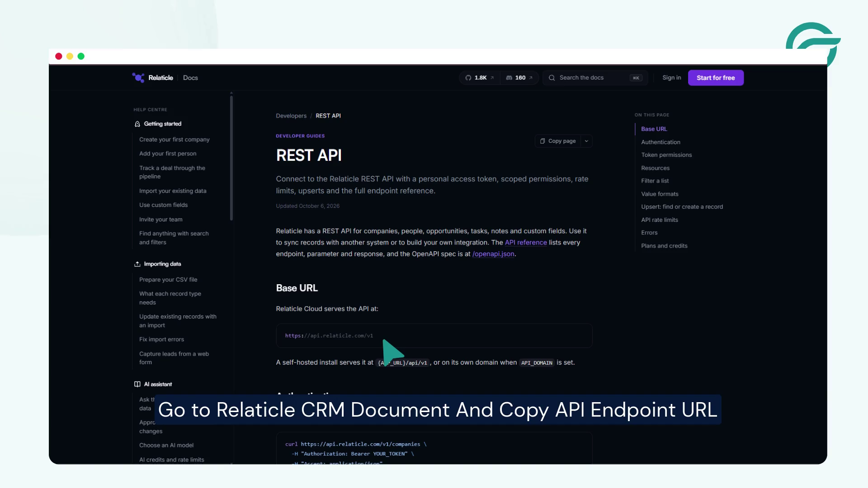Jump to API rate limits section

point(659,220)
